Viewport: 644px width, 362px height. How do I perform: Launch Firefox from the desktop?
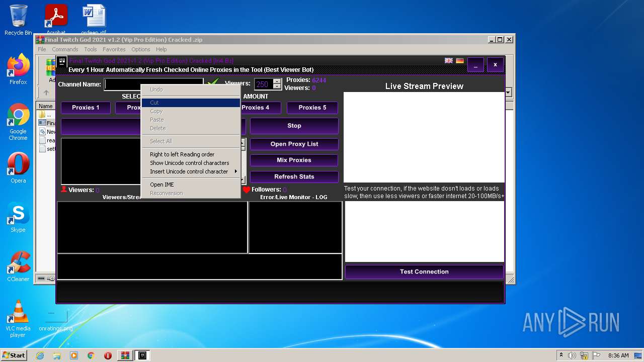click(18, 69)
